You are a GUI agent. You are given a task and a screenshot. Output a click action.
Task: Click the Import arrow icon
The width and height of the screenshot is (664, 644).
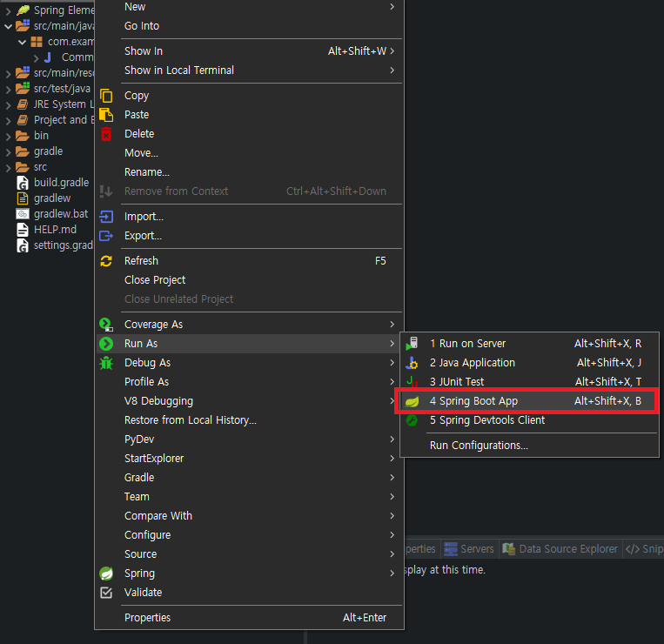(106, 217)
